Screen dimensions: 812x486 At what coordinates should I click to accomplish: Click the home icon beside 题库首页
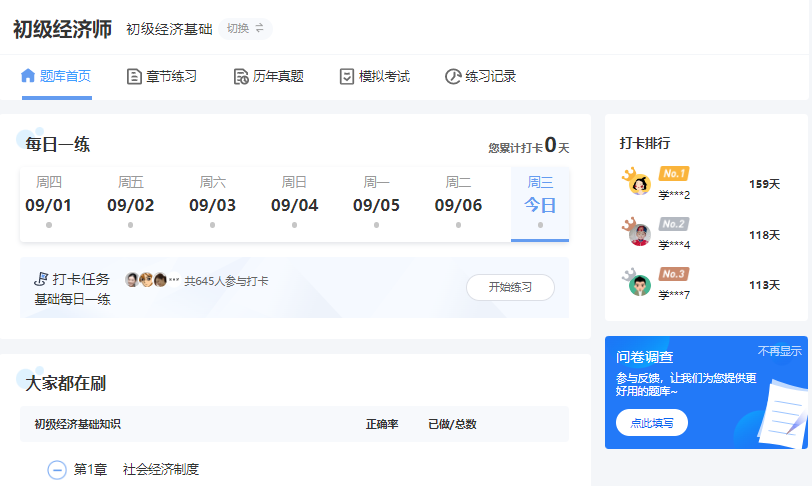click(28, 76)
